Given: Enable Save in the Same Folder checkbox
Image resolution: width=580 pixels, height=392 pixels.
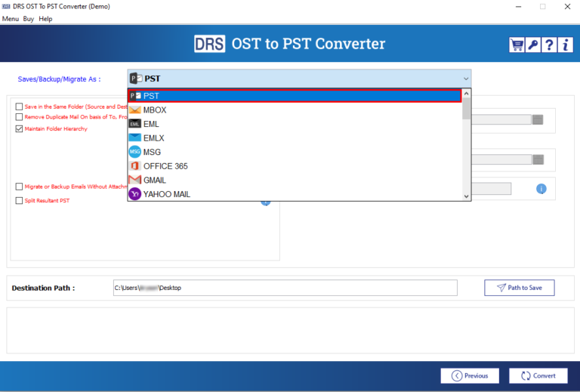Looking at the screenshot, I should point(19,106).
